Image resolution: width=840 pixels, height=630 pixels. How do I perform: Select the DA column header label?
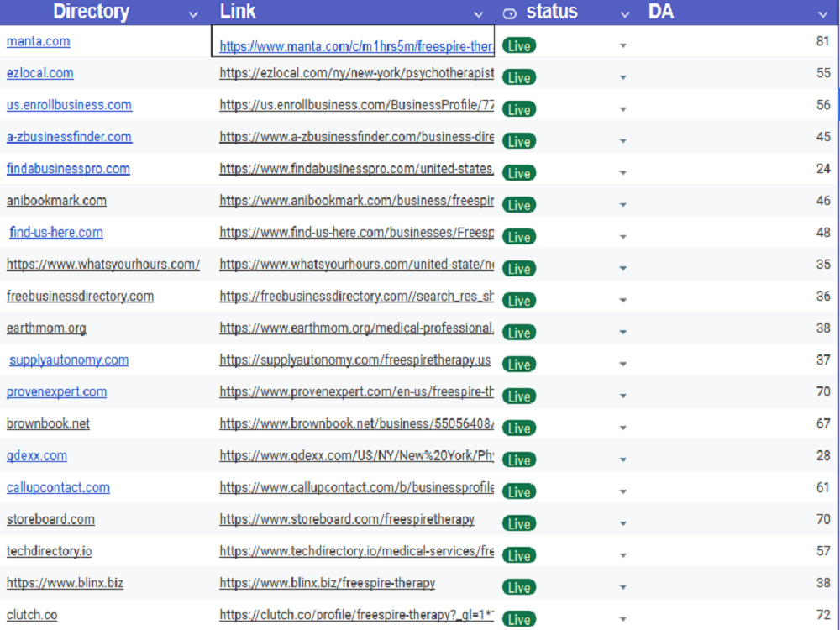pyautogui.click(x=660, y=12)
